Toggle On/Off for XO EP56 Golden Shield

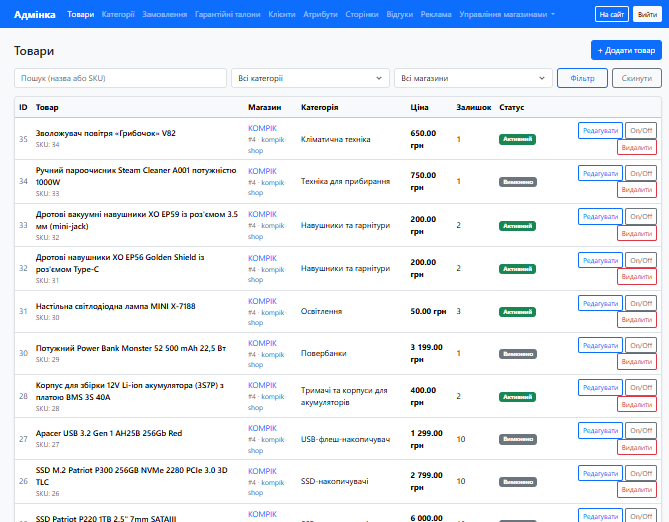click(x=641, y=260)
